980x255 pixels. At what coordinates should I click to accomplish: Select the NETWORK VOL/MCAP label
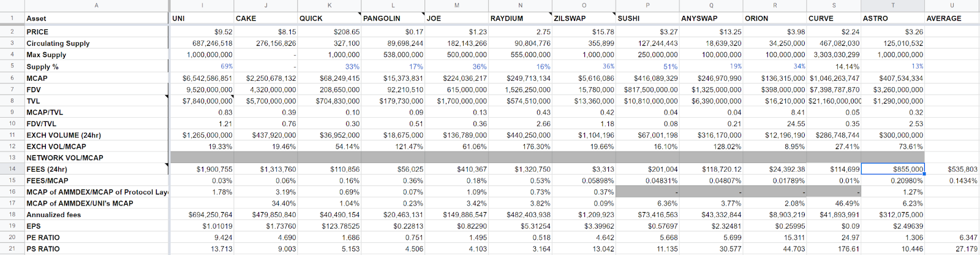[x=96, y=158]
